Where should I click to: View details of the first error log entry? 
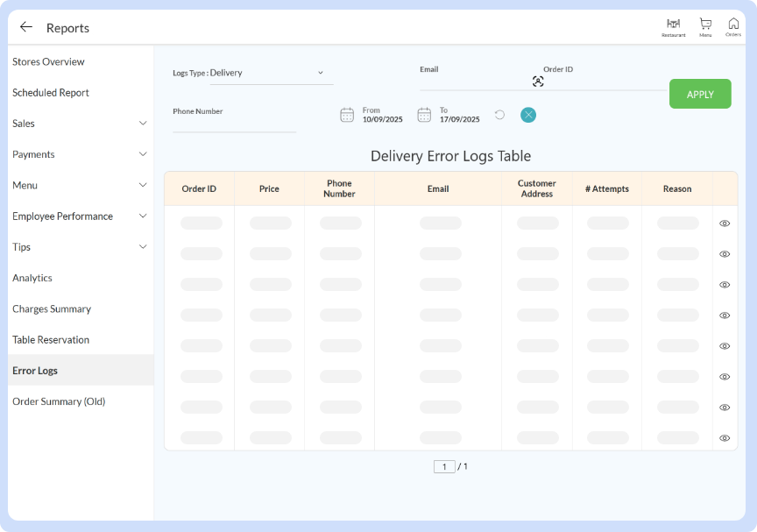[x=725, y=223]
